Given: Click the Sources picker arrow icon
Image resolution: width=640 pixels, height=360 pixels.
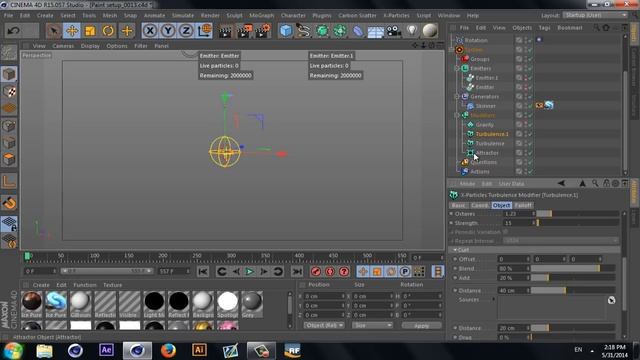Looking at the screenshot, I should 611,300.
